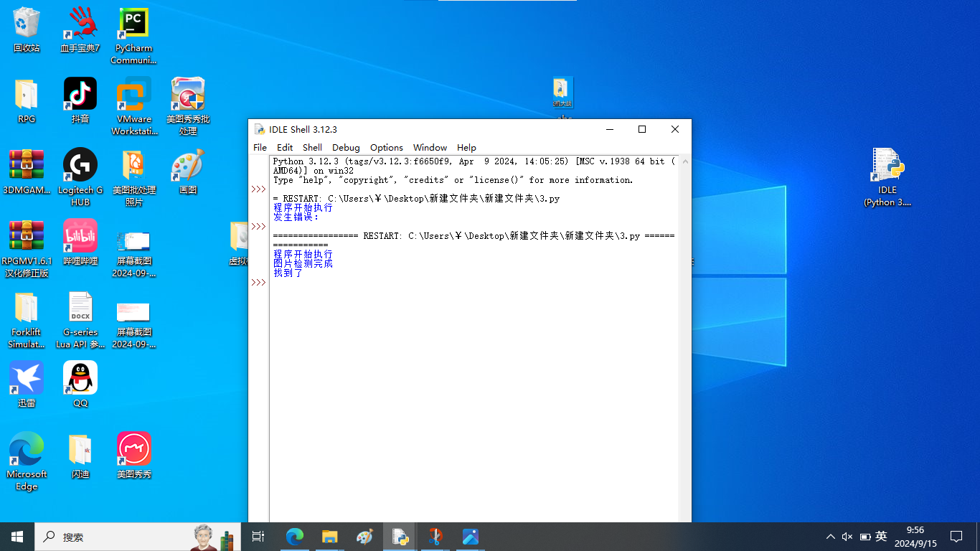The height and width of the screenshot is (551, 980).
Task: Open the Help menu in IDLE
Action: click(x=466, y=147)
